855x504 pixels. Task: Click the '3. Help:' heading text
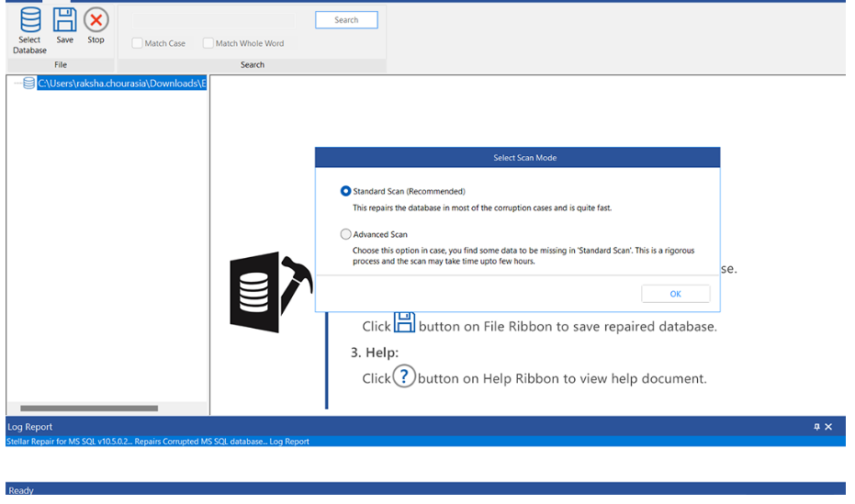pyautogui.click(x=375, y=353)
